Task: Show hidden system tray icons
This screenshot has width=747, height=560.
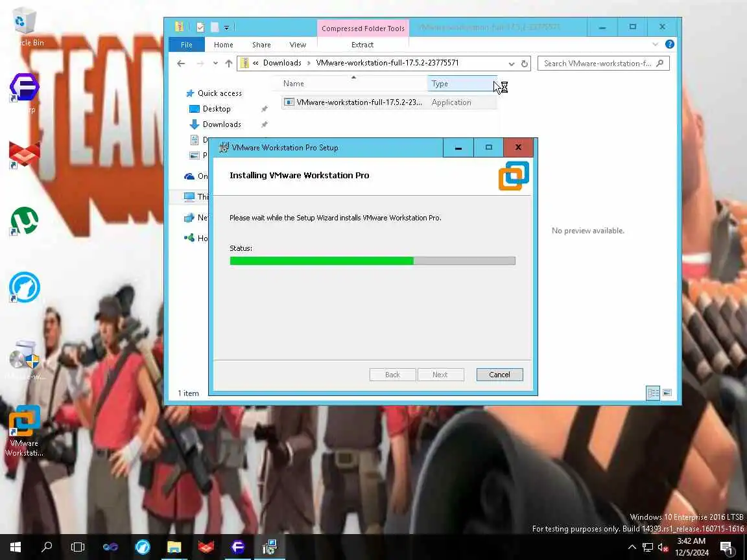Action: [x=632, y=547]
